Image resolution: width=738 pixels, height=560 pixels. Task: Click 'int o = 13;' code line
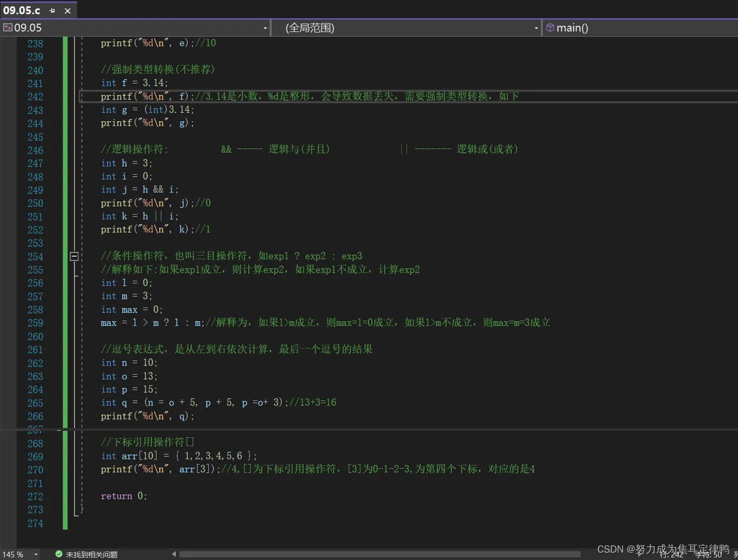tap(129, 376)
